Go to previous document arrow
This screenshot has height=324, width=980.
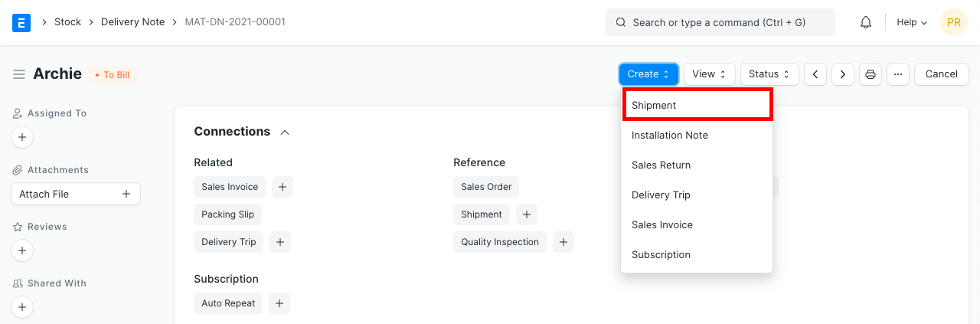click(x=815, y=74)
